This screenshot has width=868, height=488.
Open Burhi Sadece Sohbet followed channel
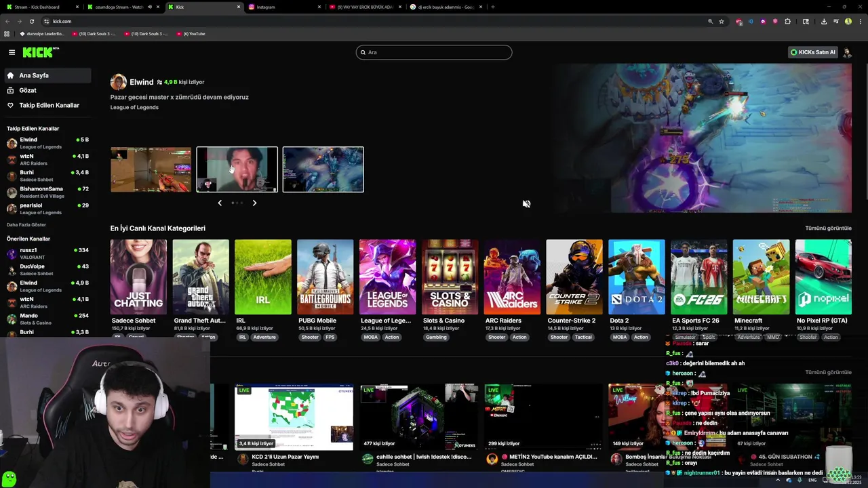pyautogui.click(x=47, y=176)
